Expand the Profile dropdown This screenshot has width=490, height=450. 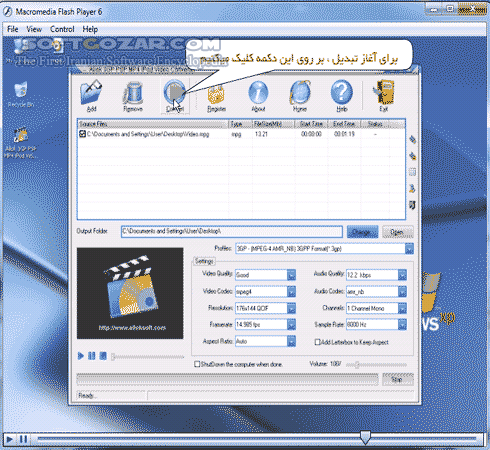pyautogui.click(x=409, y=249)
